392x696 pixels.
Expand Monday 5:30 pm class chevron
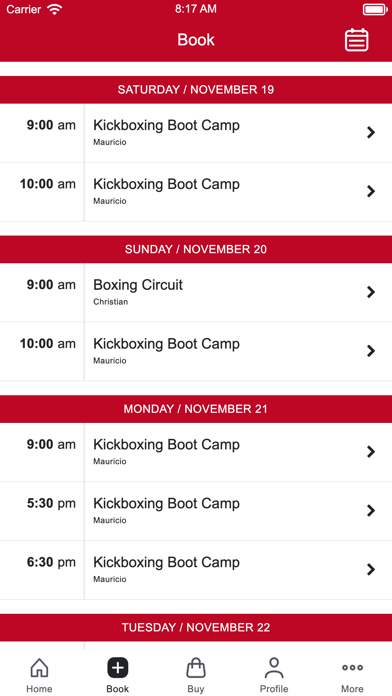tap(371, 510)
